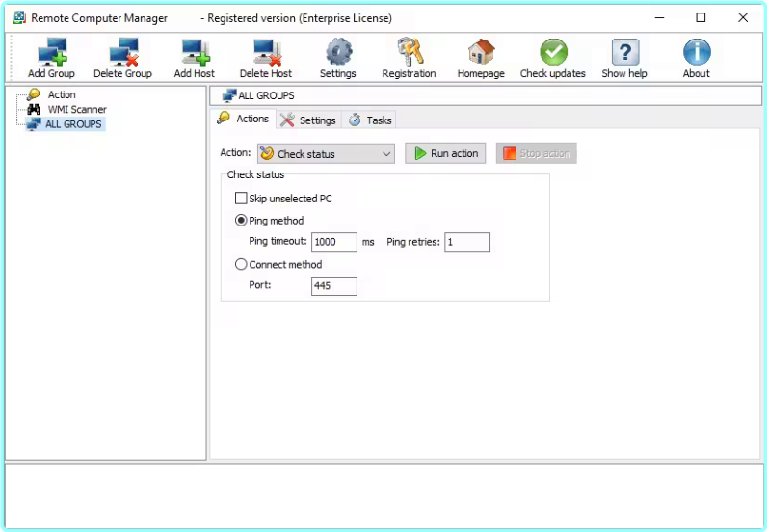
Task: Click the disabled Stop action button
Action: (x=536, y=153)
